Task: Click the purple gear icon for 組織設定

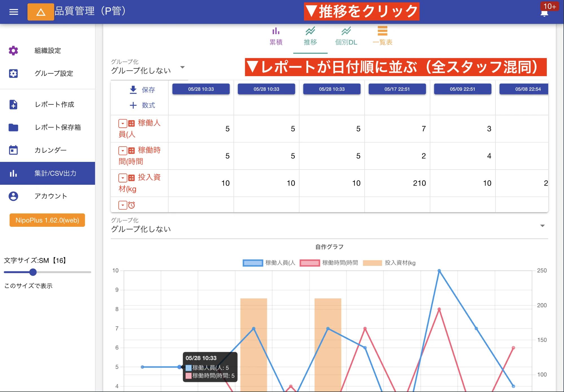Action: coord(13,50)
